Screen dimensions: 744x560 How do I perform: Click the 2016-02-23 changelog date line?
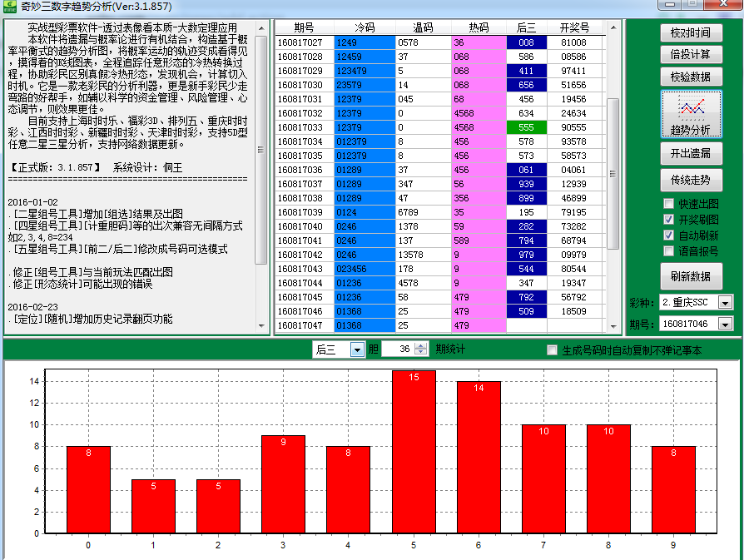[32, 307]
